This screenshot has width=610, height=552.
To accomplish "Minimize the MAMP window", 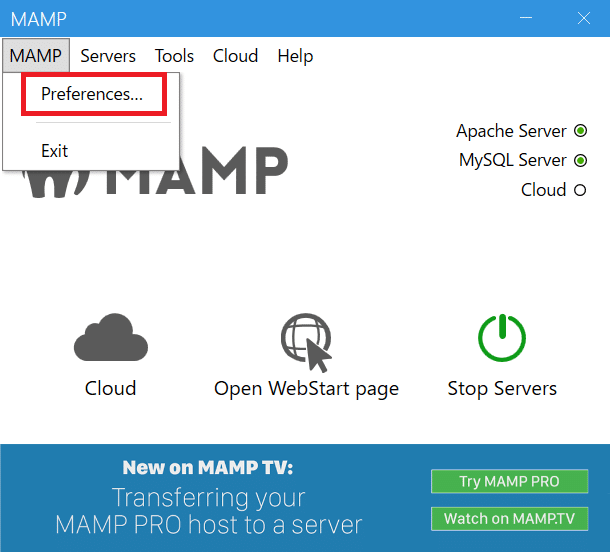I will (x=526, y=18).
